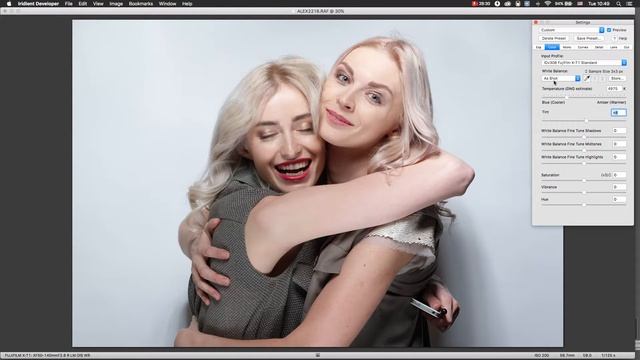
Task: Switch to the Exp tab
Action: tap(538, 47)
